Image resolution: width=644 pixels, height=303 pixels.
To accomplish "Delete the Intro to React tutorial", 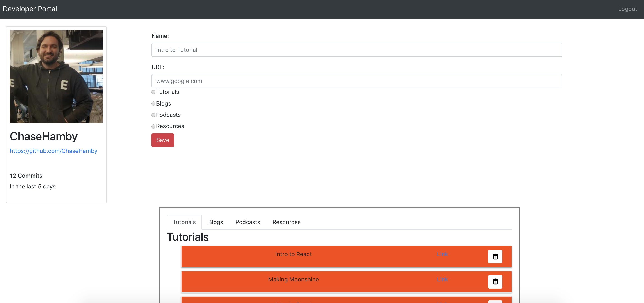I will 495,257.
